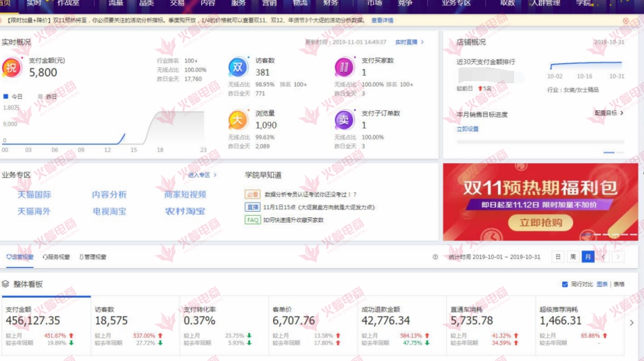Click 查看详情 link in notice bar

click(382, 20)
